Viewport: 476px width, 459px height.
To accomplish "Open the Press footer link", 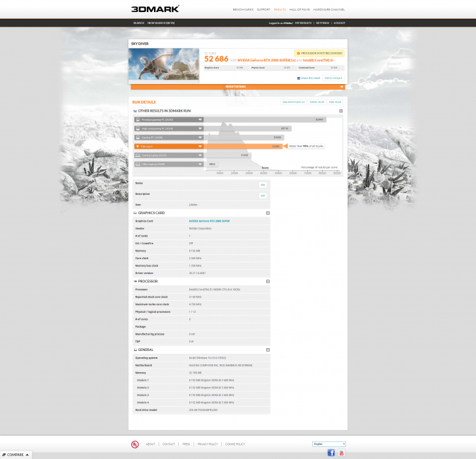I will coord(186,444).
